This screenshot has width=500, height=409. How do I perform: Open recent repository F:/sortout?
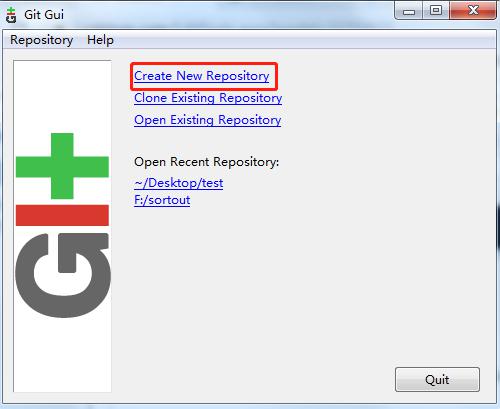(x=162, y=200)
